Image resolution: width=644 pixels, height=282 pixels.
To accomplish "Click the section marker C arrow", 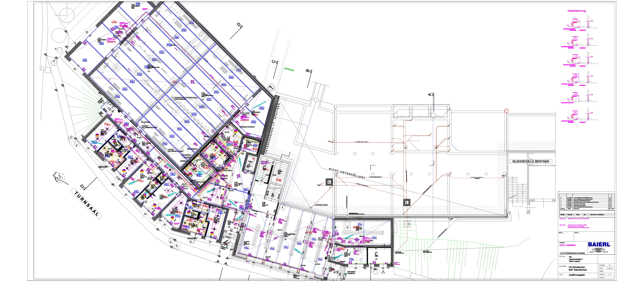I will [x=277, y=62].
